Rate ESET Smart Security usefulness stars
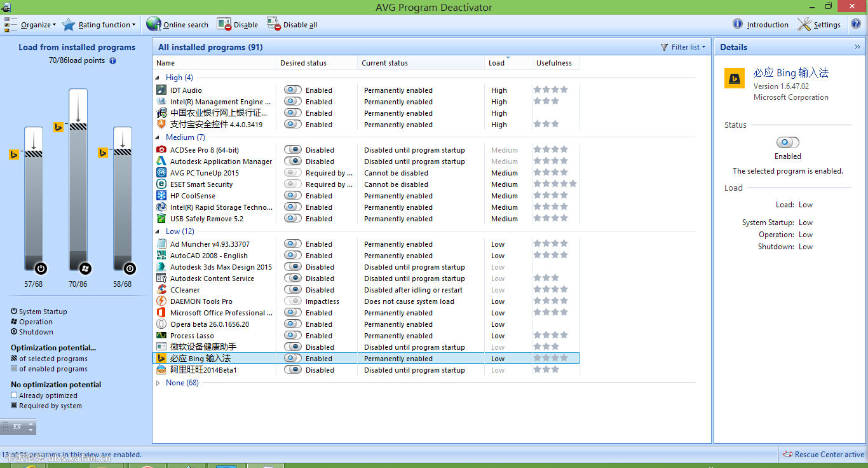Viewport: 868px width, 468px height. [555, 184]
